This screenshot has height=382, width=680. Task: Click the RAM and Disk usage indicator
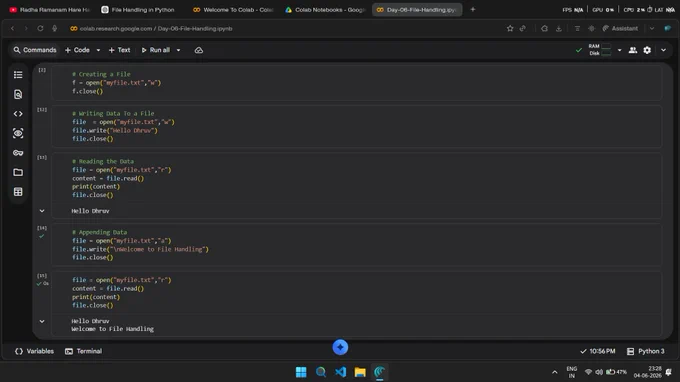[x=600, y=50]
